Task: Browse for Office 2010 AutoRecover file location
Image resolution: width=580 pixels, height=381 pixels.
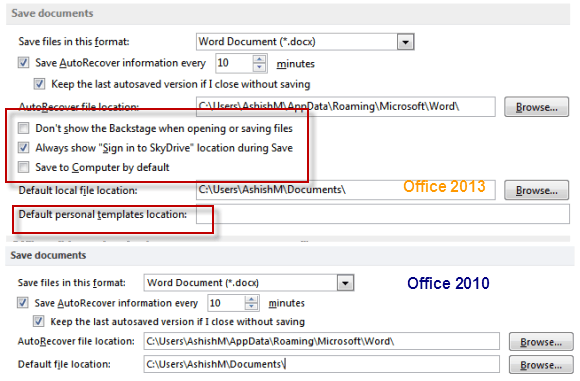Action: tap(541, 342)
